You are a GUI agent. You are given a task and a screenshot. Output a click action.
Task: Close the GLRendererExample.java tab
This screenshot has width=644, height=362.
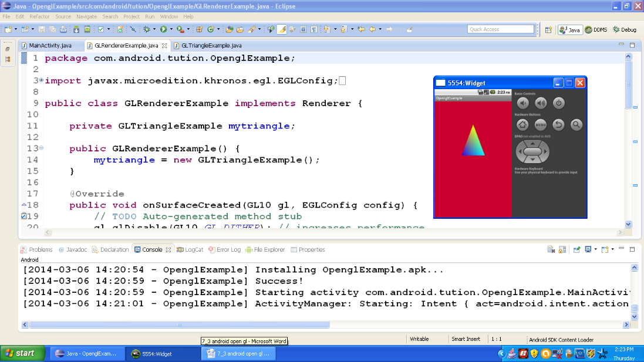164,46
